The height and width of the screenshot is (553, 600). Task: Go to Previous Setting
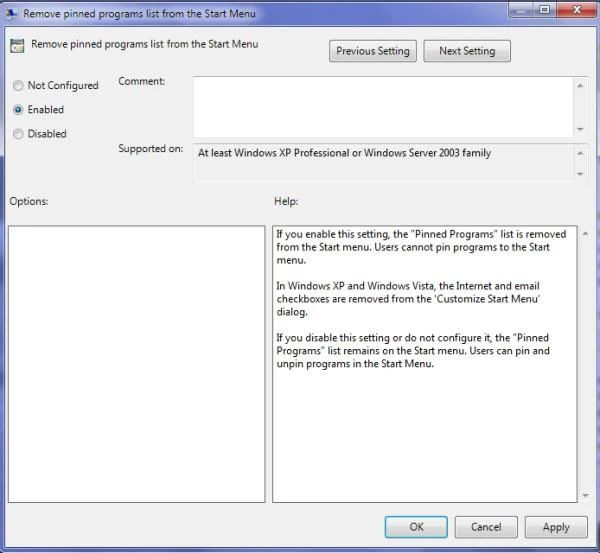point(373,51)
